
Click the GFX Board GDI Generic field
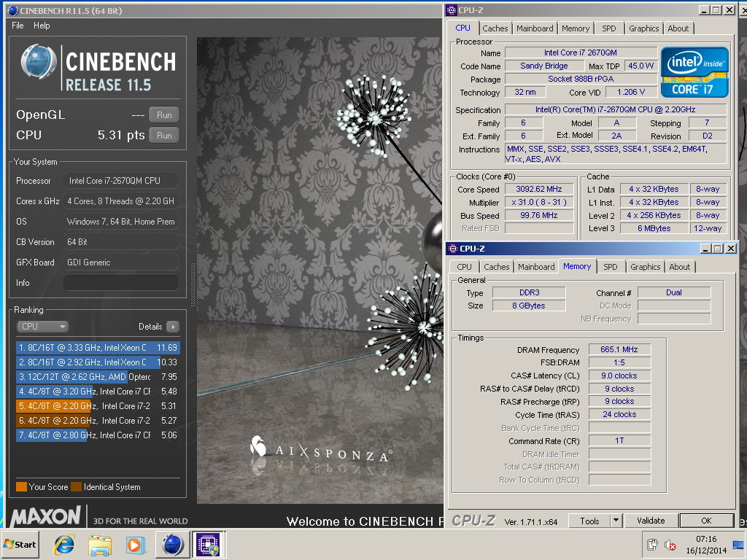pyautogui.click(x=121, y=262)
